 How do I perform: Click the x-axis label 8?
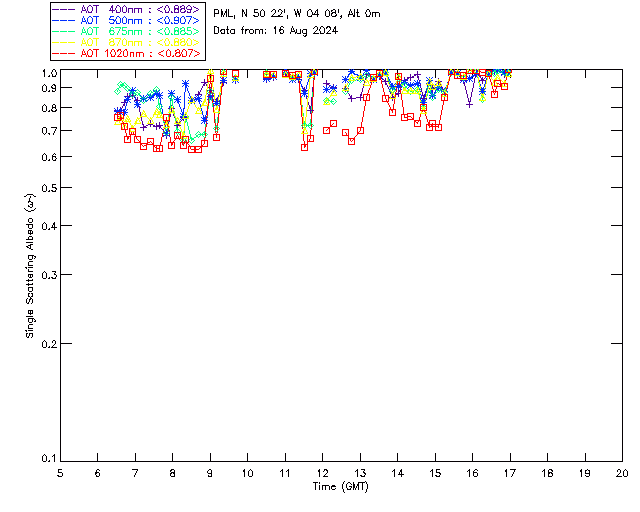[173, 473]
